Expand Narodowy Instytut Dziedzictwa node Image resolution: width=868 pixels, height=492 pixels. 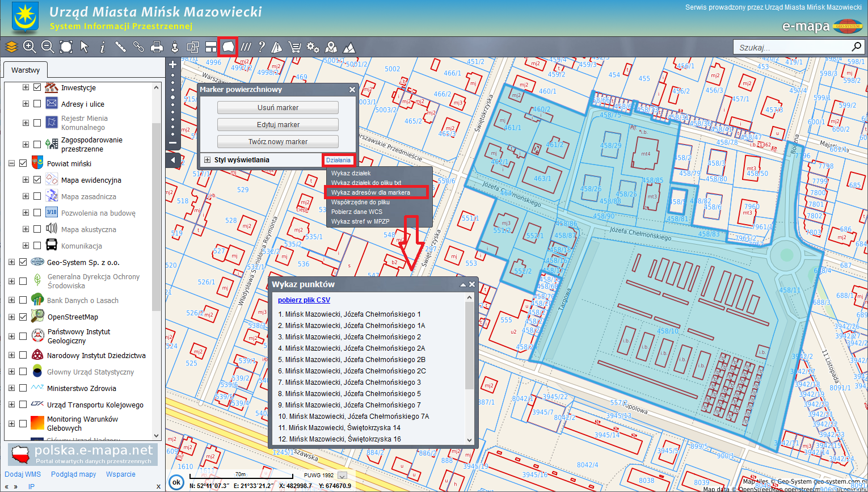click(x=11, y=355)
